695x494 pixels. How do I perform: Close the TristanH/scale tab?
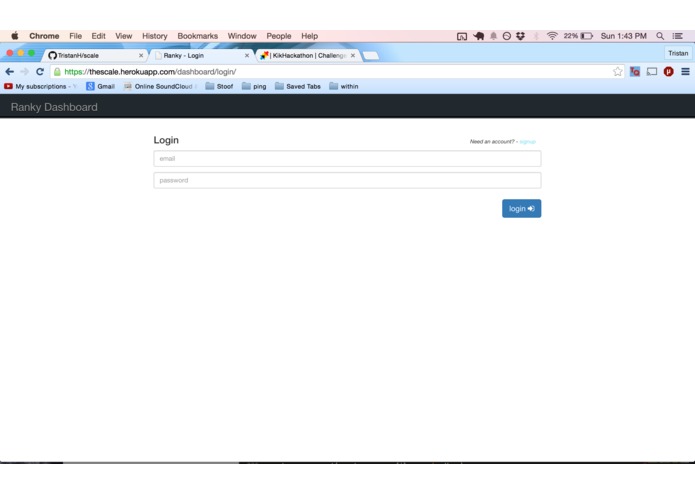click(141, 55)
